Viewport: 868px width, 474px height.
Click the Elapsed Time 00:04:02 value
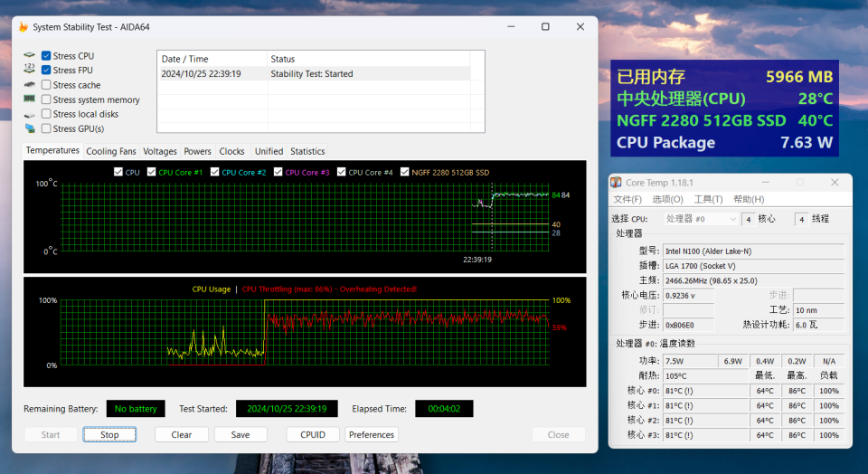[x=444, y=409]
